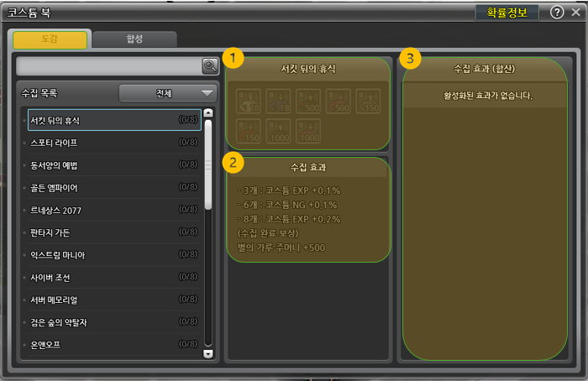Switch to the 도감 tab
The image size is (588, 381).
click(x=50, y=39)
